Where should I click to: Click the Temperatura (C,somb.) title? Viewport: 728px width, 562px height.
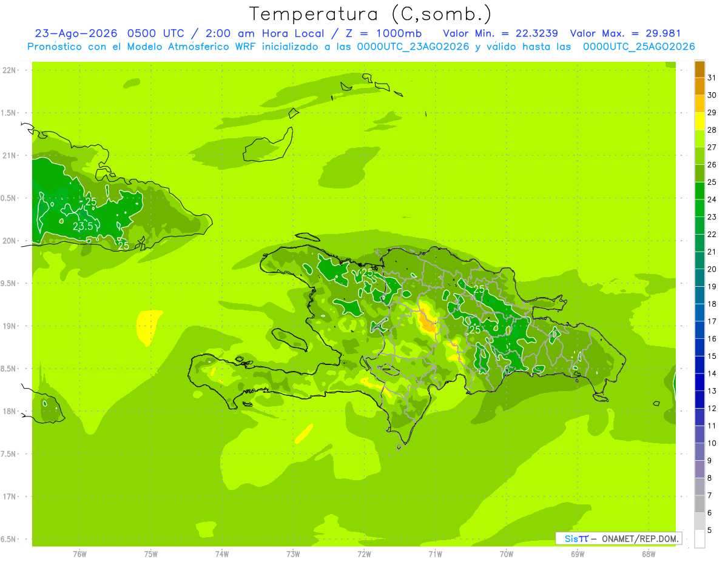370,13
